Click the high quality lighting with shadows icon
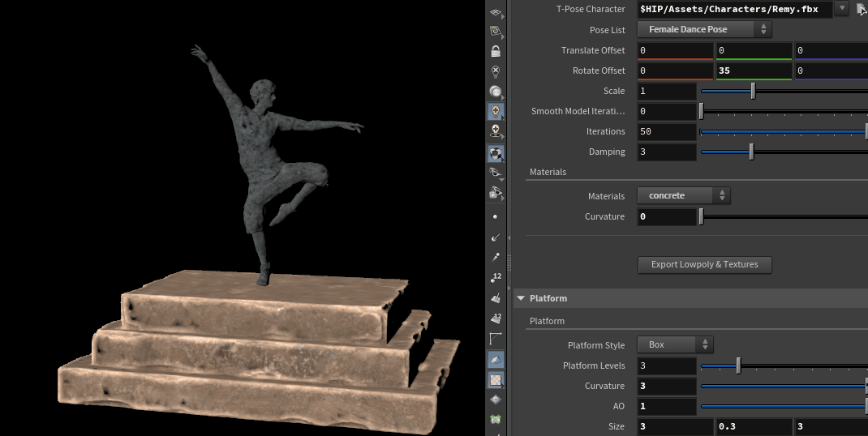868x436 pixels. click(x=496, y=131)
